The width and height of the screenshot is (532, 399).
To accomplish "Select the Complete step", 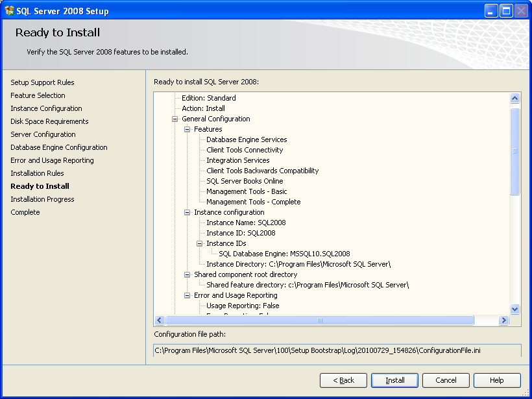I will tap(25, 212).
